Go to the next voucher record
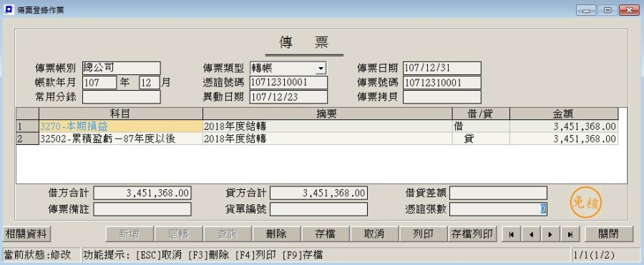Viewport: 644px width, 265px height. [x=551, y=234]
